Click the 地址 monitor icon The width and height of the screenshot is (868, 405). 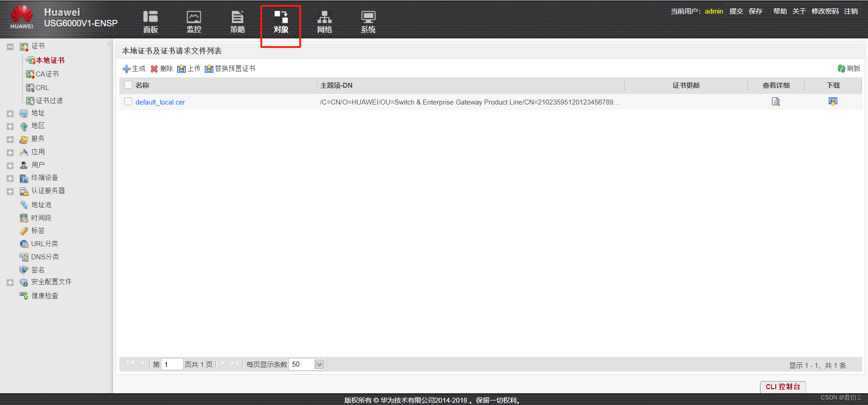click(x=24, y=114)
